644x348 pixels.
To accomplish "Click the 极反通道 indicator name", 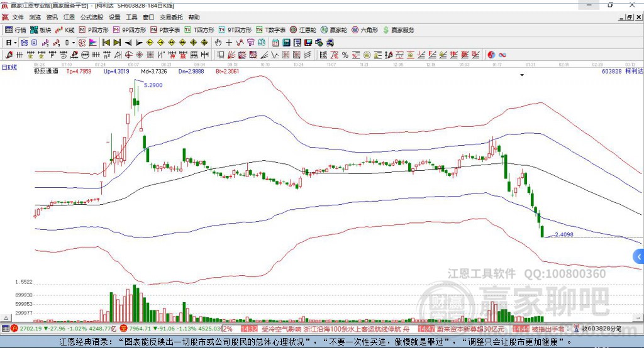I will coord(46,71).
